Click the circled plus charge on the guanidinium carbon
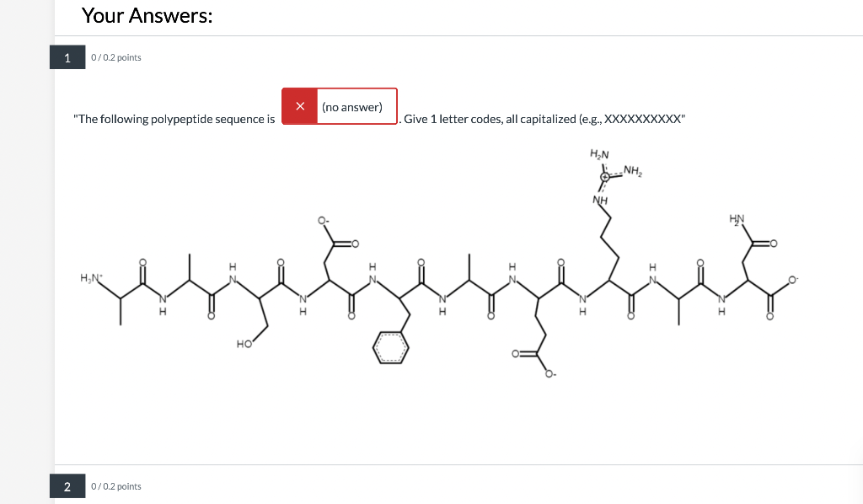 (x=603, y=175)
